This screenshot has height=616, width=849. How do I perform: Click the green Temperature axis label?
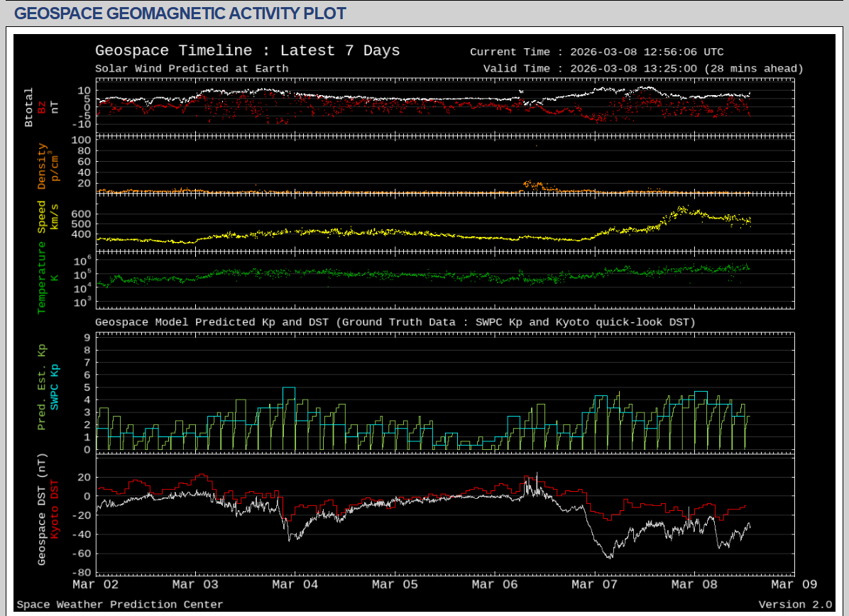coord(42,277)
